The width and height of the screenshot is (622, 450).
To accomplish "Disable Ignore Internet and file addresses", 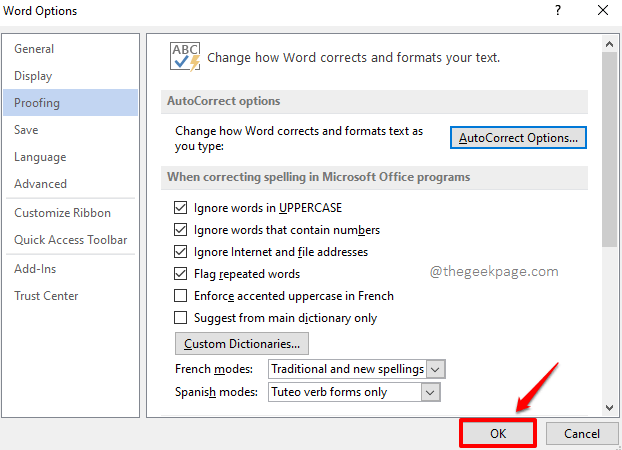I will tap(181, 252).
